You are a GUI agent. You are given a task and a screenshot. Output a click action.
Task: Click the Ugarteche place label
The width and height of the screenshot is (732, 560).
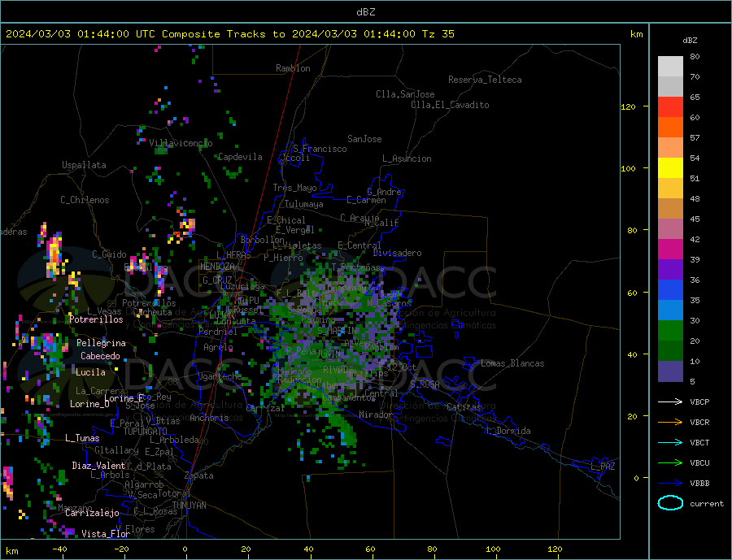[220, 376]
